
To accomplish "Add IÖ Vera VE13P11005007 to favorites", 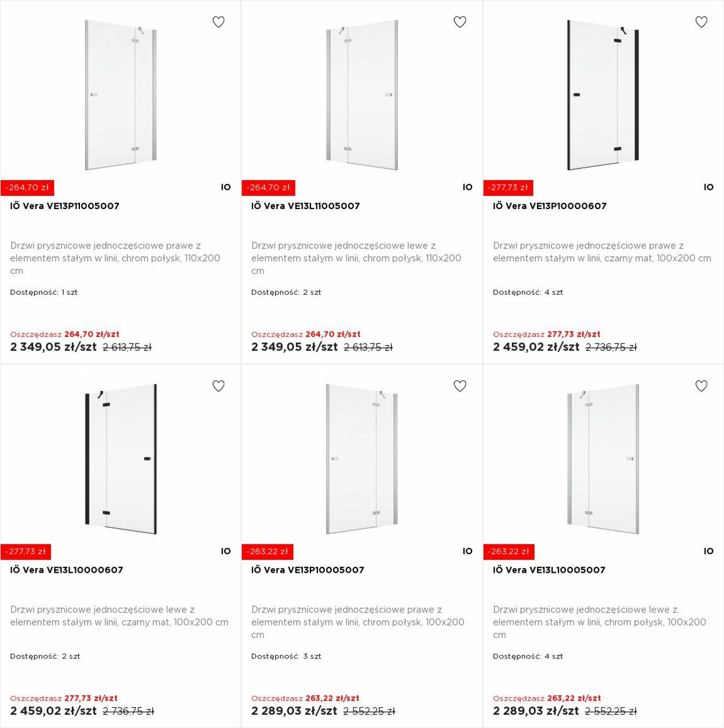I will (218, 22).
